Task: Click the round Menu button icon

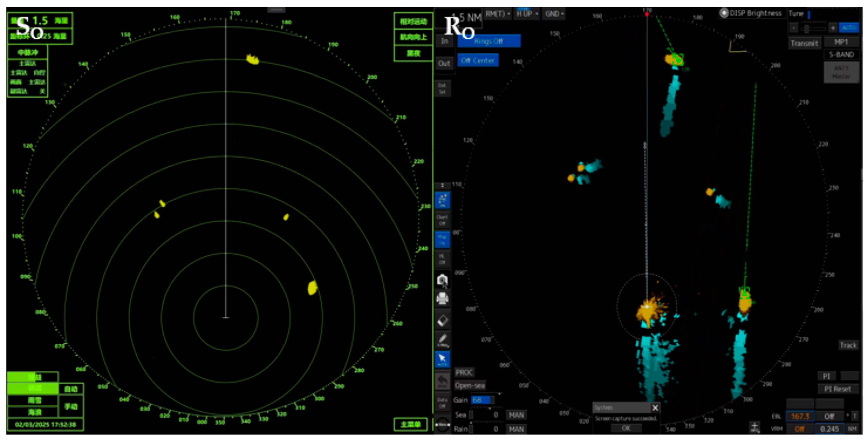Action: (x=442, y=424)
